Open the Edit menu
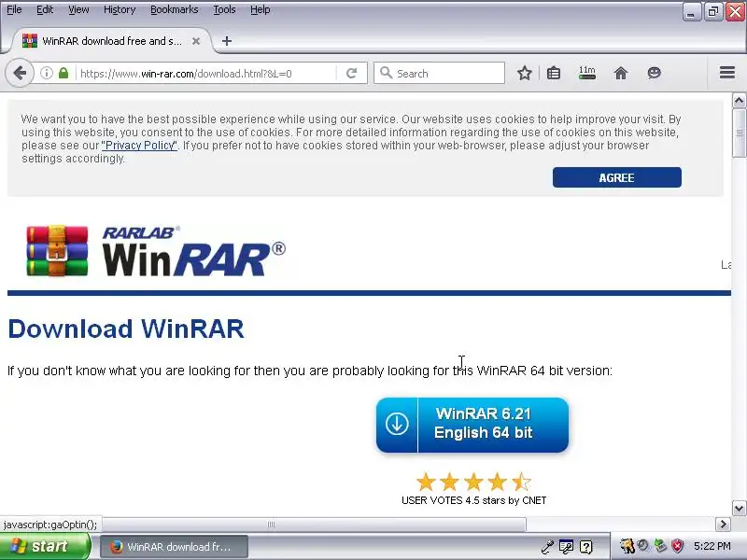Viewport: 747px width, 560px height. tap(45, 9)
